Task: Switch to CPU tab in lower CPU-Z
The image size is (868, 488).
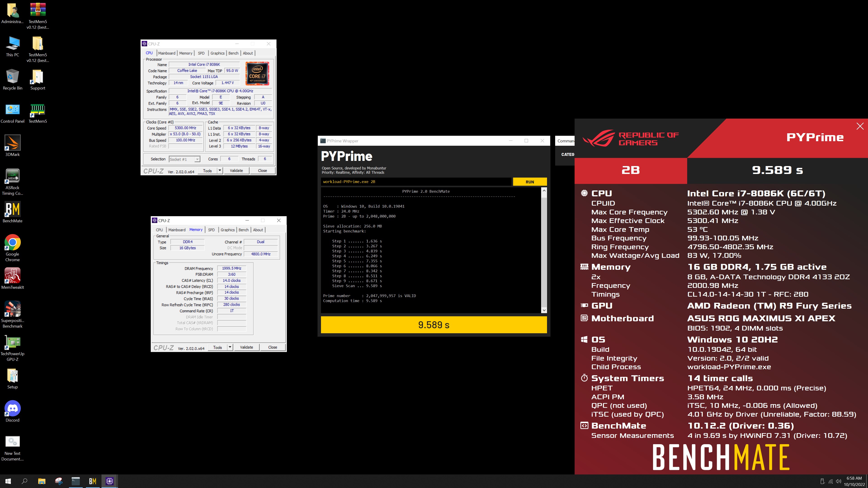Action: 159,230
